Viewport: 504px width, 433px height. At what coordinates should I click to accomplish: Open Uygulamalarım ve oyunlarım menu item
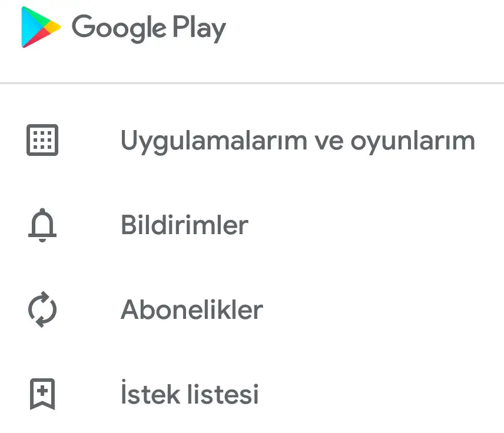click(297, 141)
